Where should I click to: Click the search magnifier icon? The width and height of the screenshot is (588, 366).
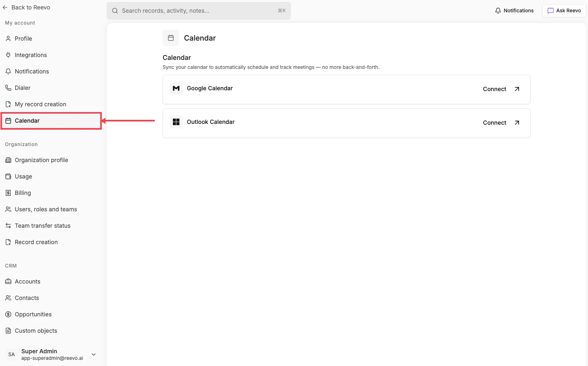115,11
